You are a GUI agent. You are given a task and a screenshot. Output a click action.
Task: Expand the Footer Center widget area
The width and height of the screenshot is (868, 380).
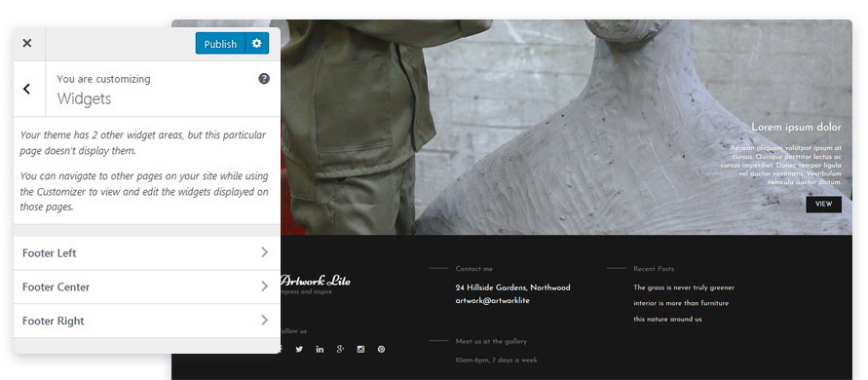[147, 286]
